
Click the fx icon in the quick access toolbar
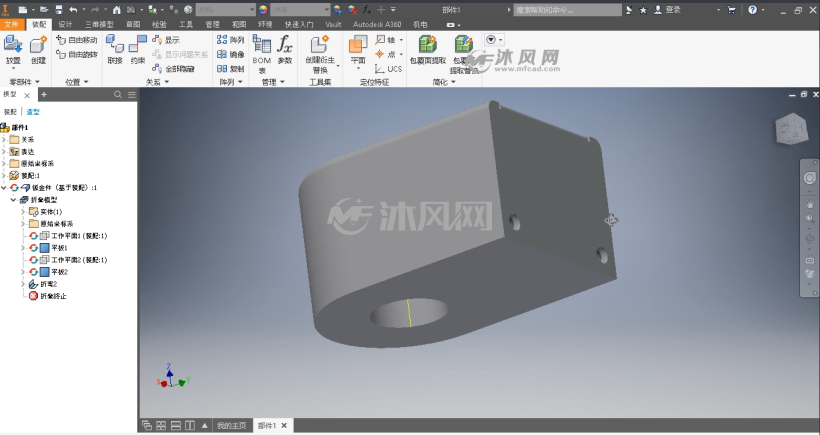pos(367,9)
